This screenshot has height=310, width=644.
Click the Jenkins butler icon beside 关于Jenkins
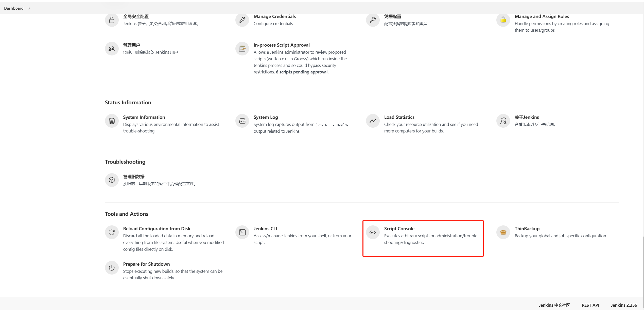point(503,121)
